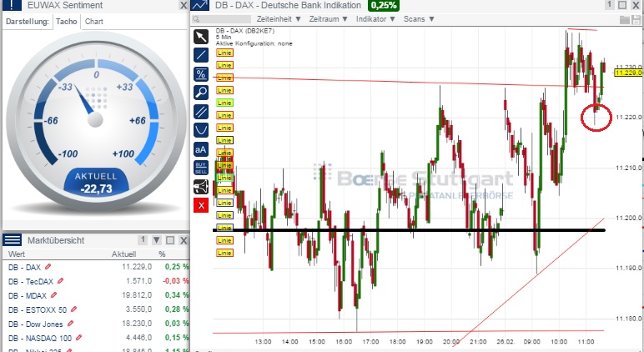Click the thick black horizontal support line

(409, 230)
